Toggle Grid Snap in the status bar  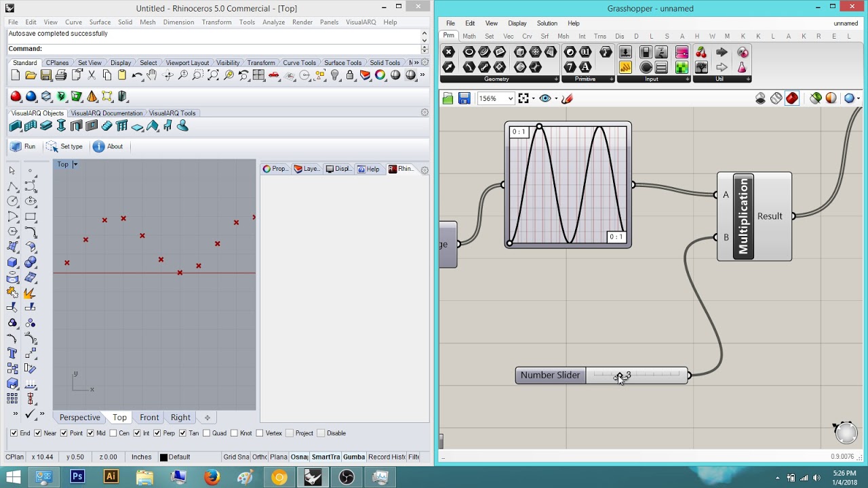pyautogui.click(x=236, y=457)
